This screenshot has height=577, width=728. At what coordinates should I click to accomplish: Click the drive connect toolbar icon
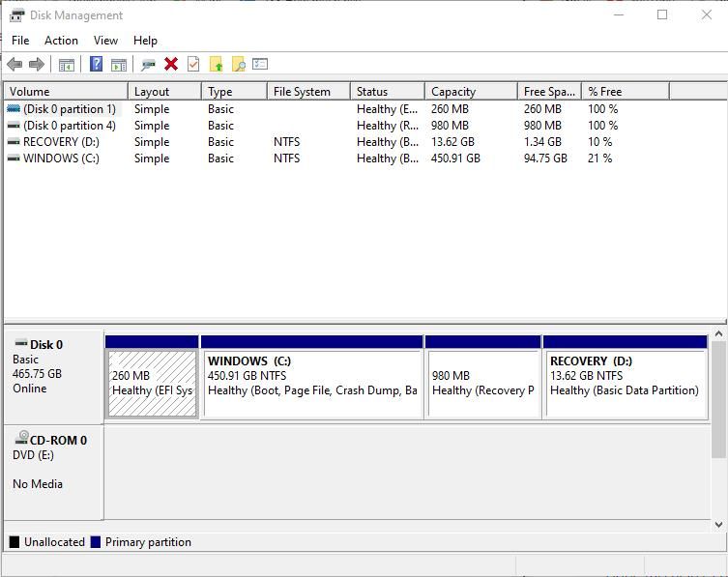click(x=148, y=65)
